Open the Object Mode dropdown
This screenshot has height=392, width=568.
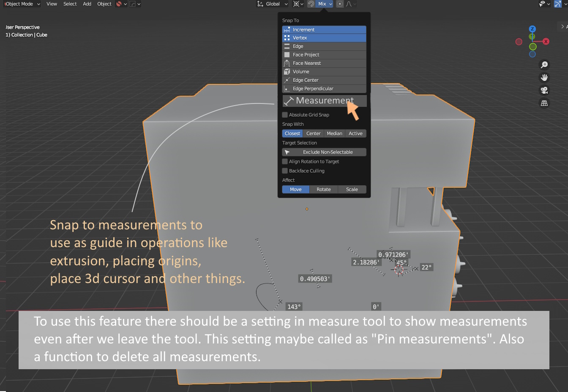click(21, 4)
